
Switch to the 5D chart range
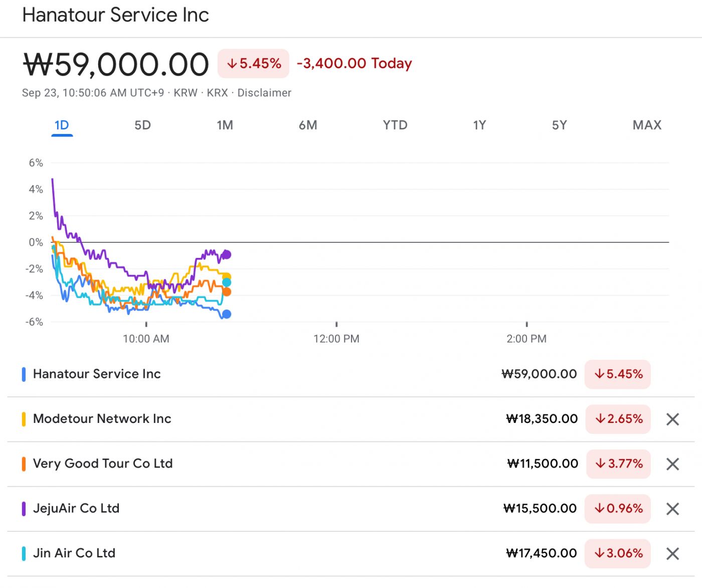tap(142, 125)
